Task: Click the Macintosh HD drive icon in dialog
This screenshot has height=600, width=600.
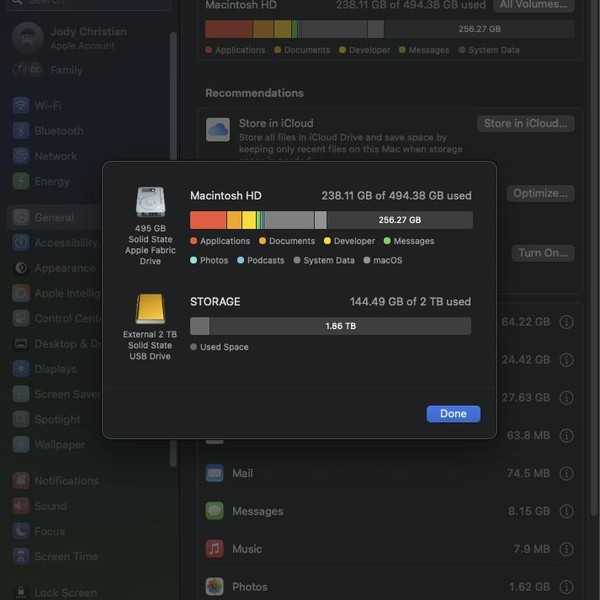Action: [x=150, y=202]
